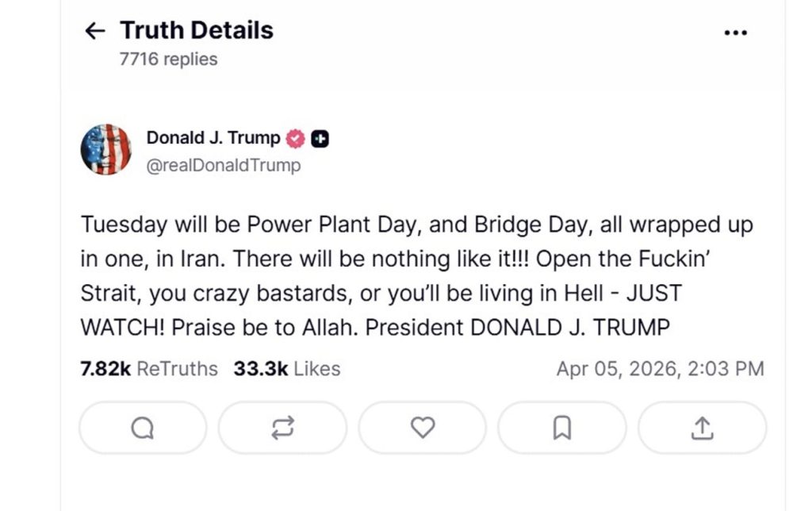Click the 'Tuesday will be Power Plant Day' text
The height and width of the screenshot is (511, 812).
click(251, 225)
